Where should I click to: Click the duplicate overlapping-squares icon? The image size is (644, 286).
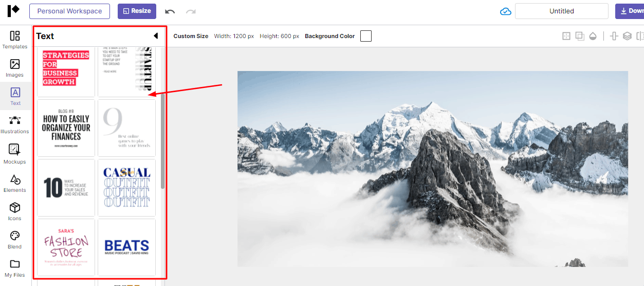coord(580,36)
